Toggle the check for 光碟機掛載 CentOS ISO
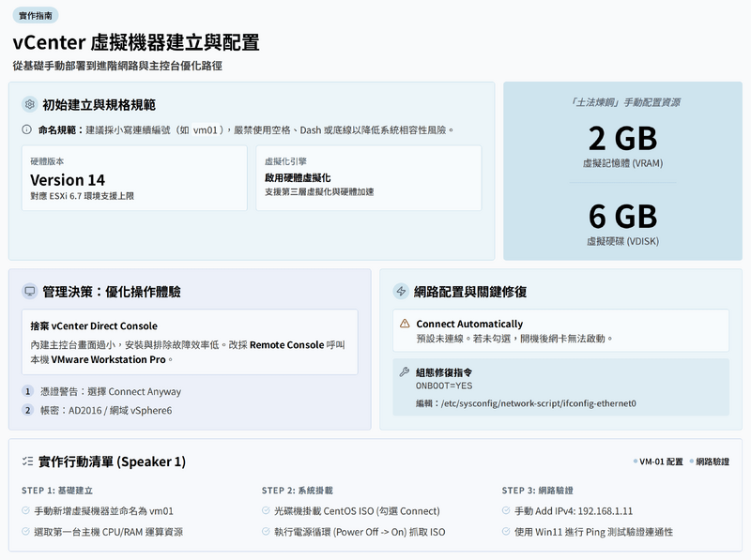The width and height of the screenshot is (751, 560). pos(267,511)
